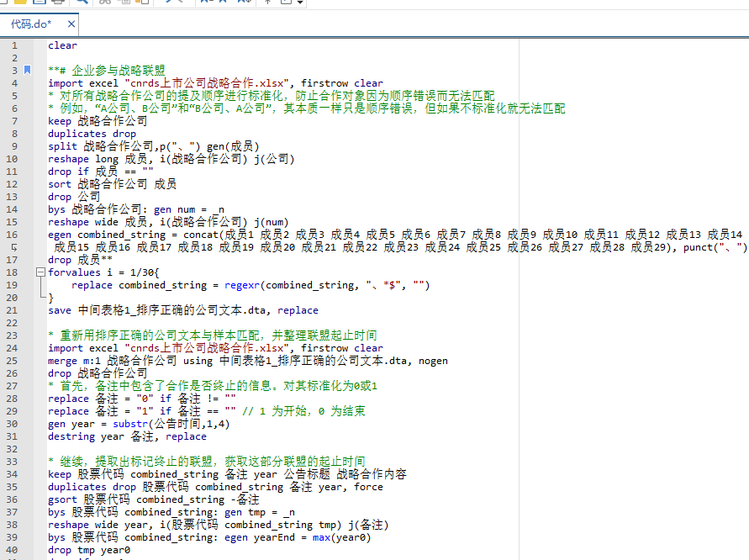Click 'drop if 成员 == ""' line
This screenshot has width=749, height=560.
[x=100, y=172]
